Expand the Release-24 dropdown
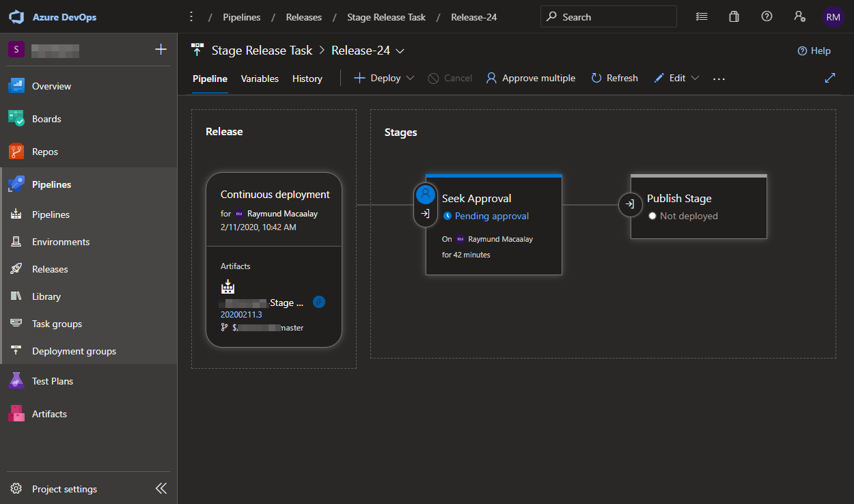Viewport: 854px width, 504px height. (x=401, y=50)
